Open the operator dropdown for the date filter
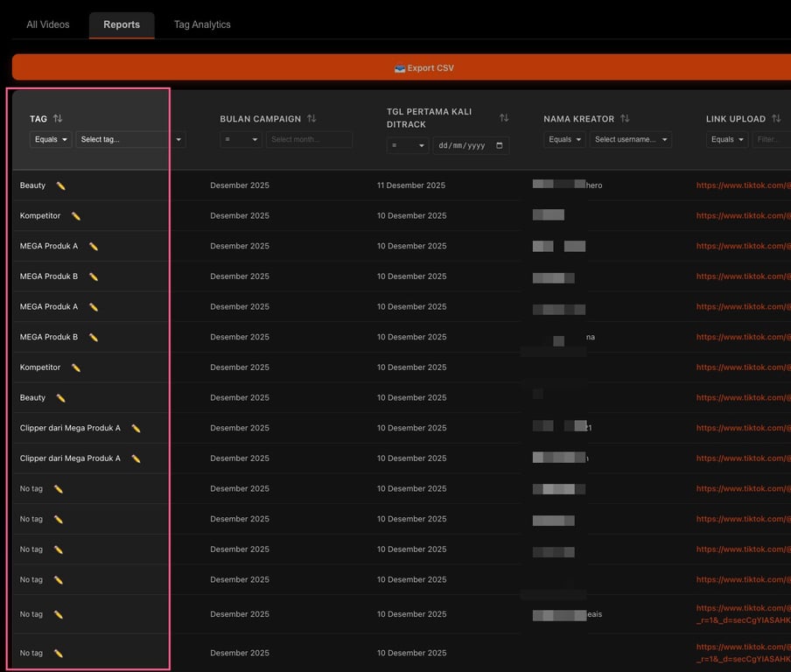Image resolution: width=791 pixels, height=672 pixels. pos(408,145)
